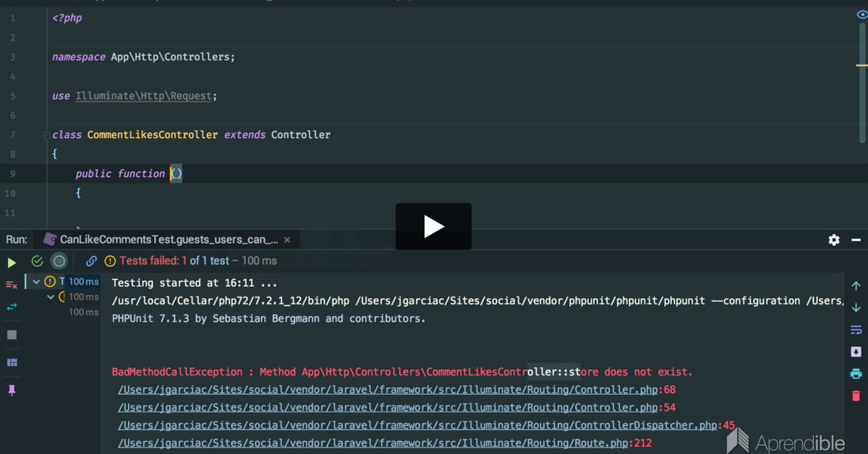Hide the Run panel with minus icon
868x454 pixels.
[856, 239]
